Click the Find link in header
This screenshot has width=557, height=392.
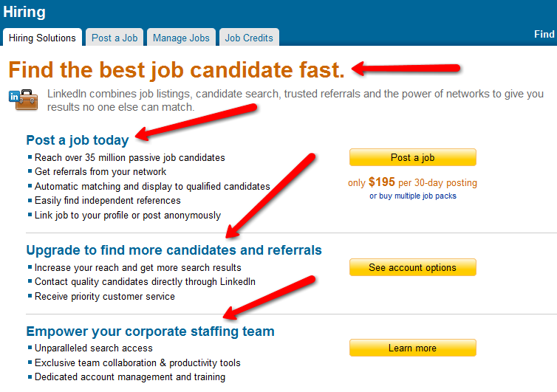[x=544, y=34]
